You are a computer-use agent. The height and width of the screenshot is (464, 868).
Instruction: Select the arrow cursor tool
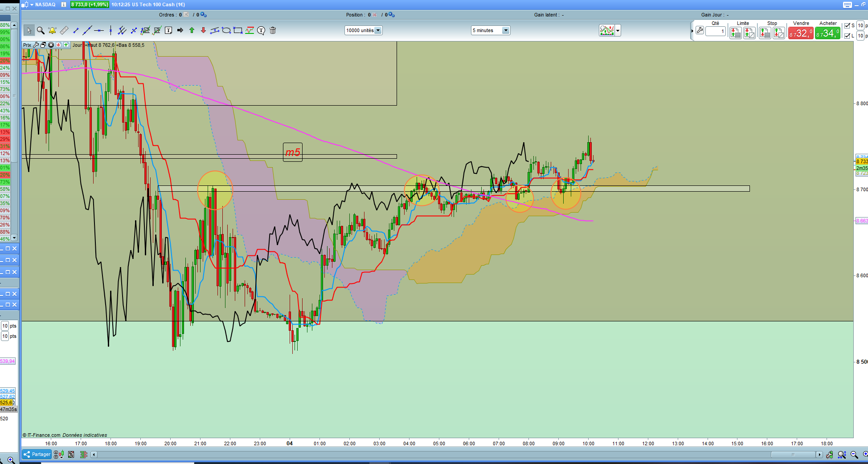tap(29, 30)
